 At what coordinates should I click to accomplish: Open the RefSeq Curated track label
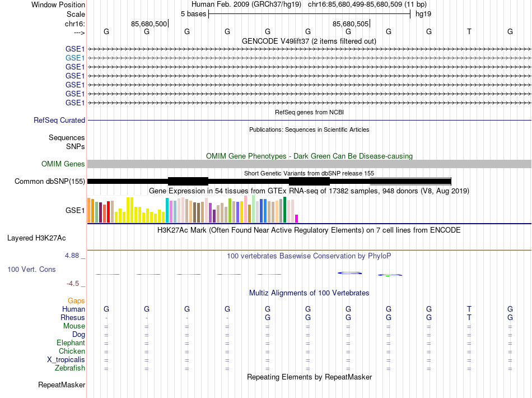[x=59, y=120]
